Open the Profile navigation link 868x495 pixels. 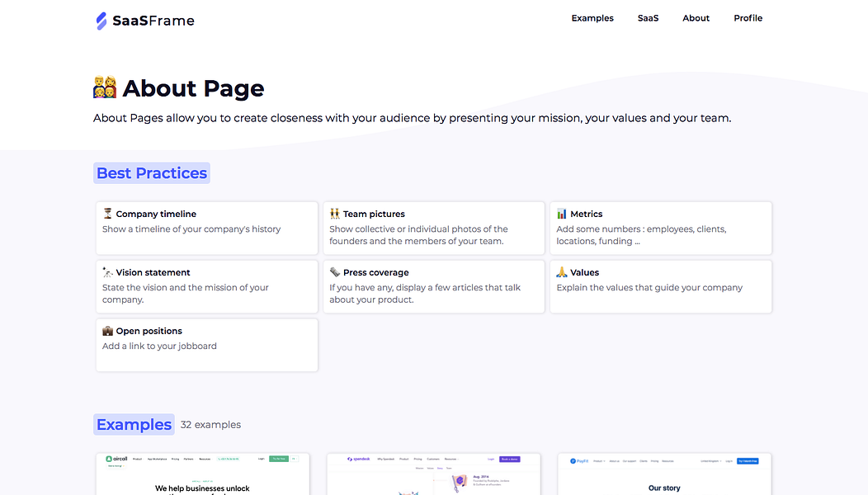pos(748,18)
